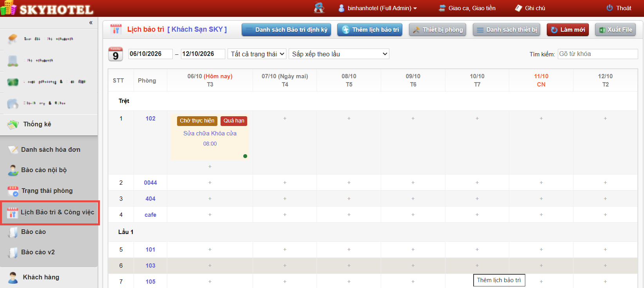
Task: Click the start date field 06/10/2026
Action: (150, 54)
